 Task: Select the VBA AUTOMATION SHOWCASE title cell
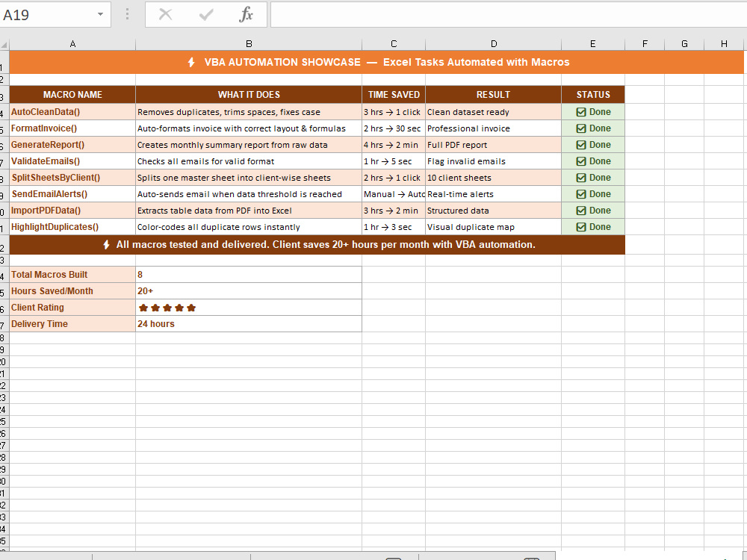(376, 62)
